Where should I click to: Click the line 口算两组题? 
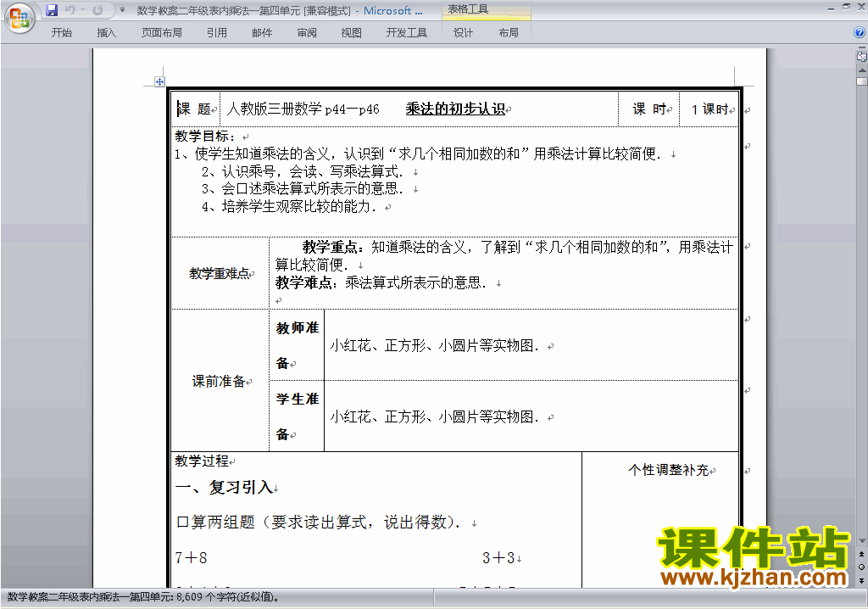[319, 522]
